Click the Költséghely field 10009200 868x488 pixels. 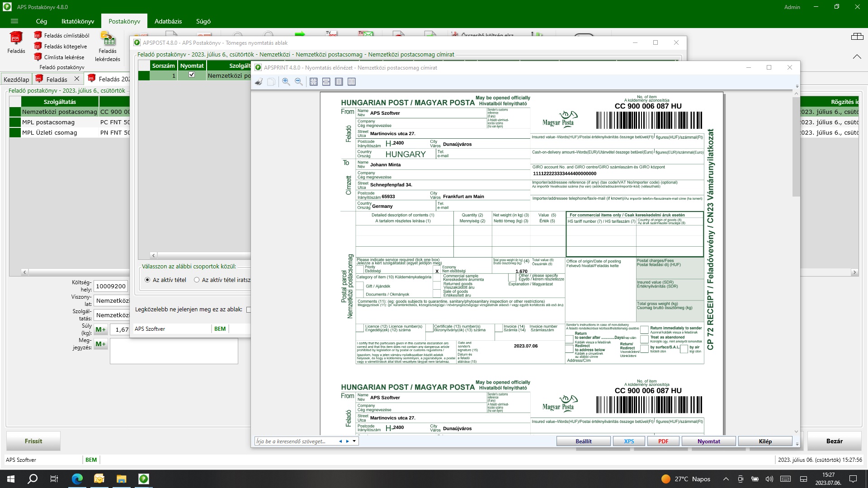coord(111,286)
